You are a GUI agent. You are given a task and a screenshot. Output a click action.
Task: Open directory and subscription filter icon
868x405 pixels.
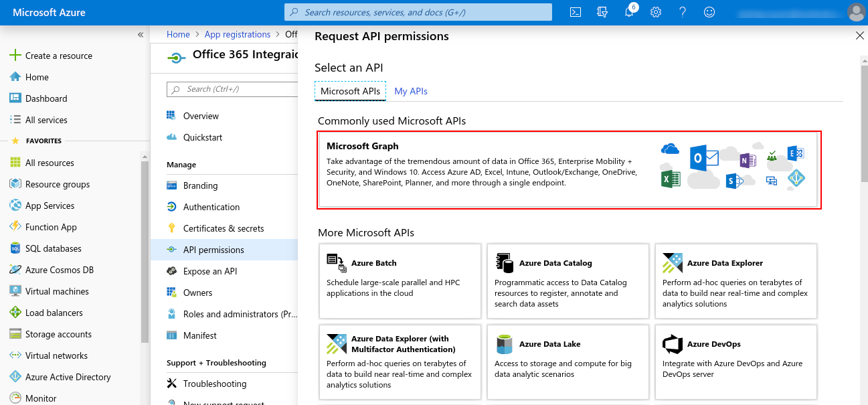[x=602, y=12]
